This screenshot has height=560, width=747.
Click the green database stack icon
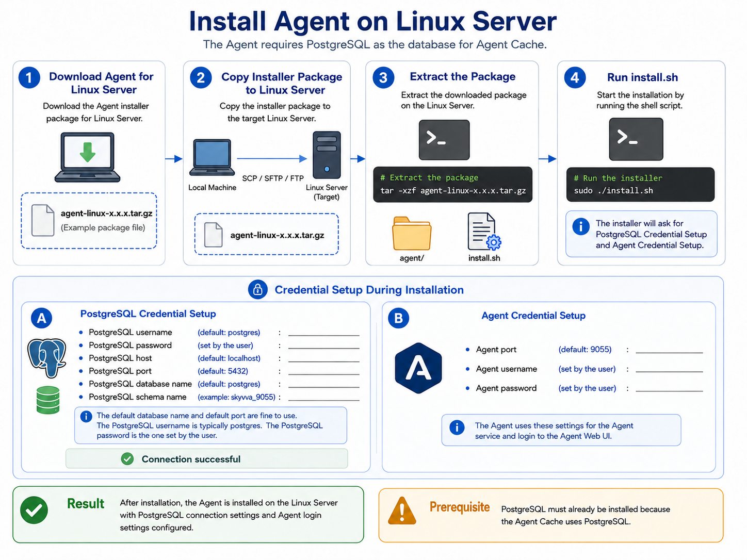(x=48, y=400)
